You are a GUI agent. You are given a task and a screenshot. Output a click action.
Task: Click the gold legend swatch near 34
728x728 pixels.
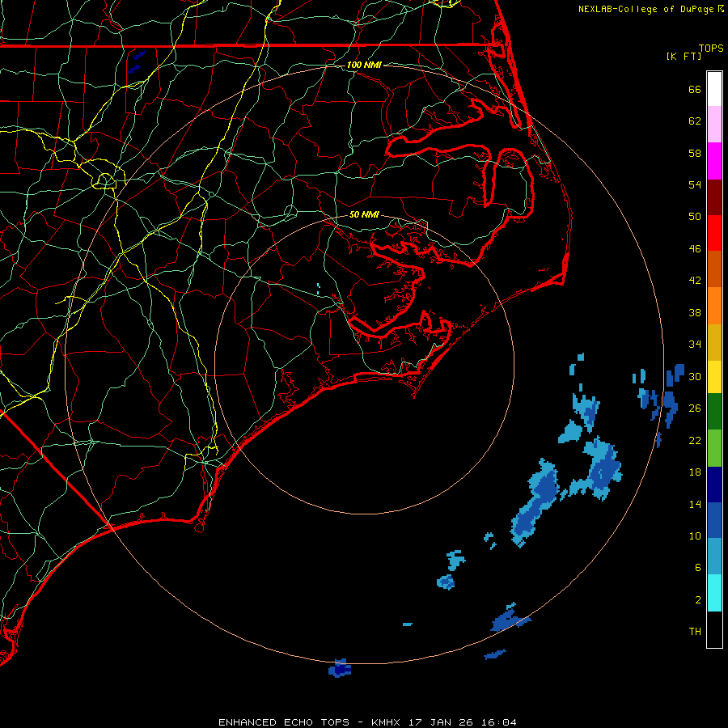[714, 342]
